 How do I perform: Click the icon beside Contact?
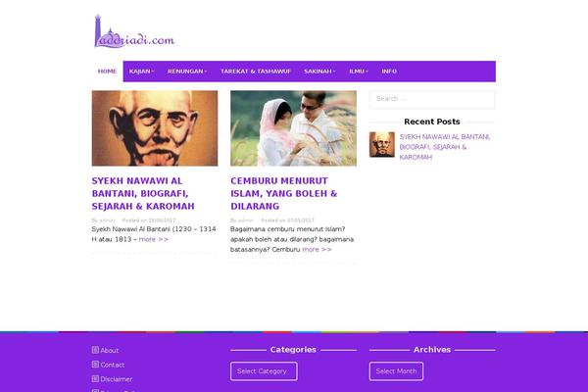pos(95,365)
